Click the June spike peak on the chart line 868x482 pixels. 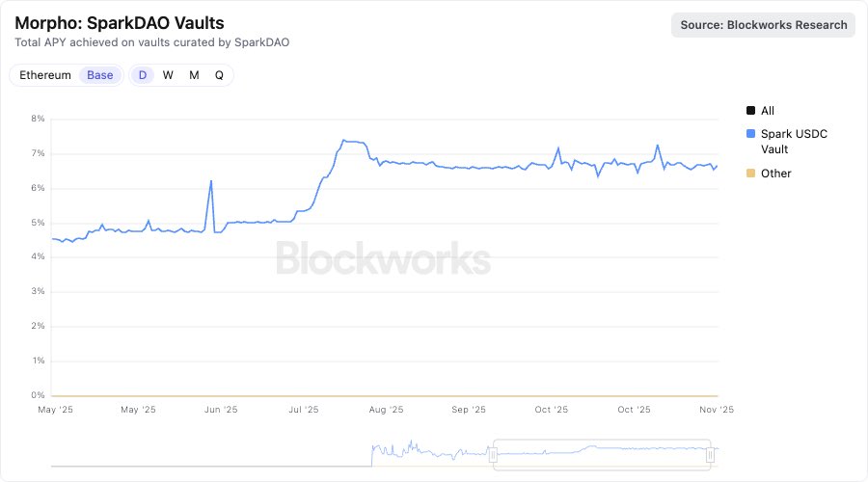(x=211, y=181)
